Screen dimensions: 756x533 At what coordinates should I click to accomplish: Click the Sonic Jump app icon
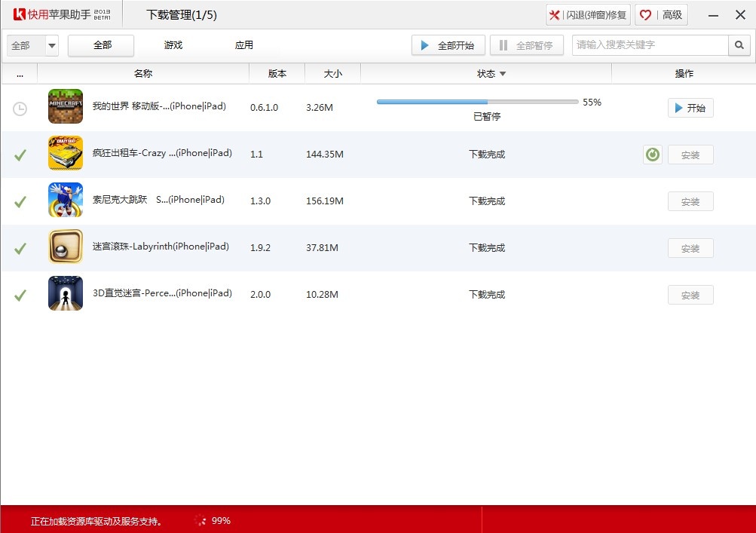tap(66, 200)
